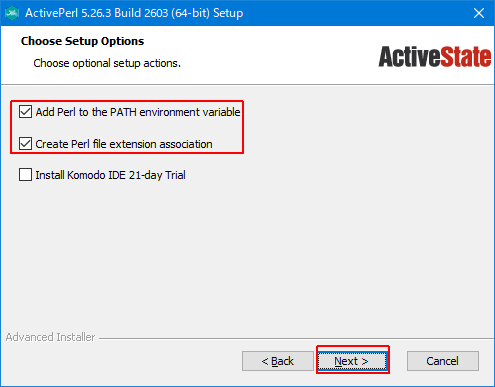Click the red 'State' part of the logo
This screenshot has width=495, height=387.
click(466, 56)
